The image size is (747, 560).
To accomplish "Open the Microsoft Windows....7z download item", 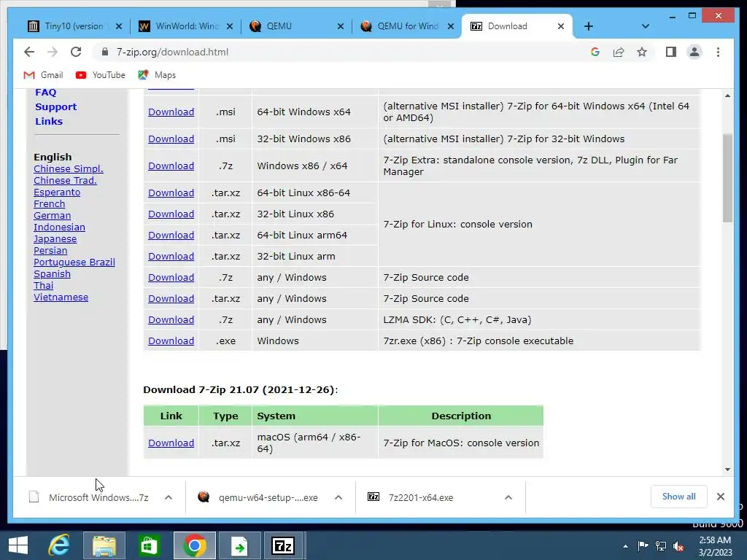I will [x=98, y=497].
